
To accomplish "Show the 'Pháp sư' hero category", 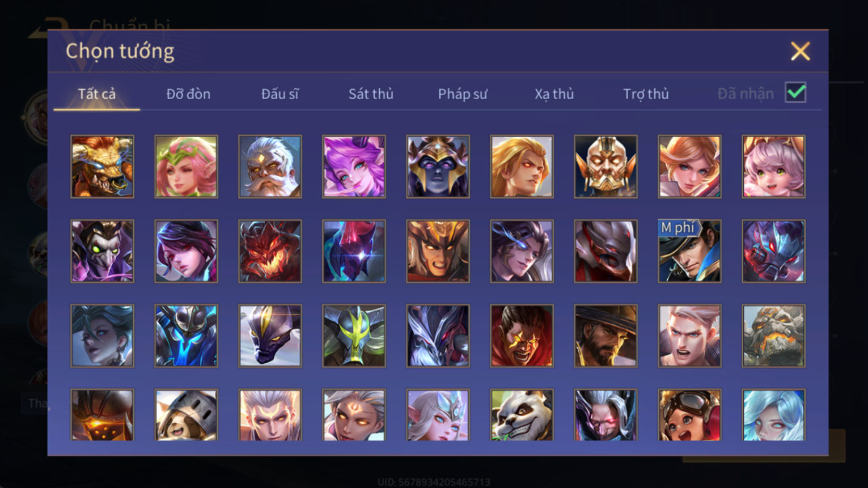I will pos(463,94).
